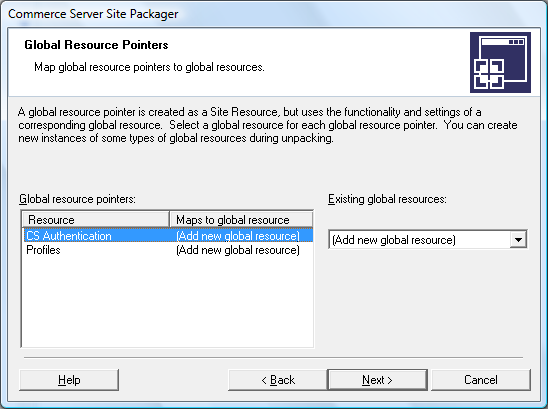Click the Commerce Server Site Packager title bar
548x409 pixels.
point(93,14)
